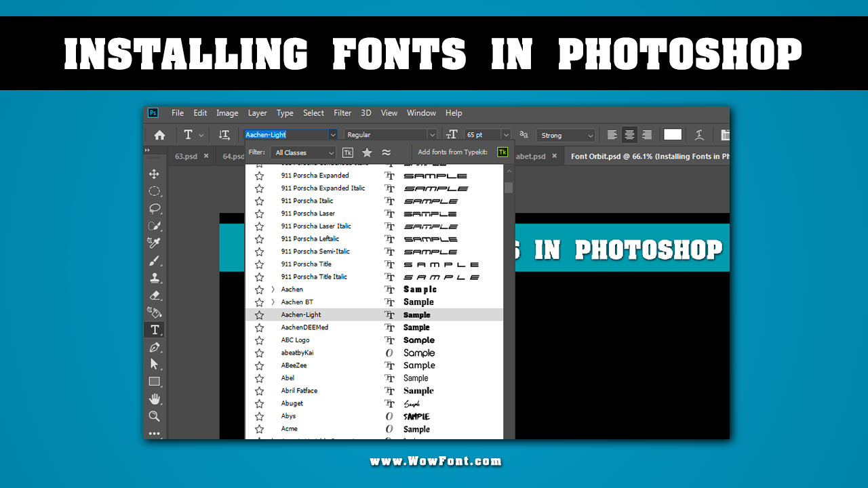Expand the Aachen BT font family
The width and height of the screenshot is (868, 488).
(x=273, y=302)
